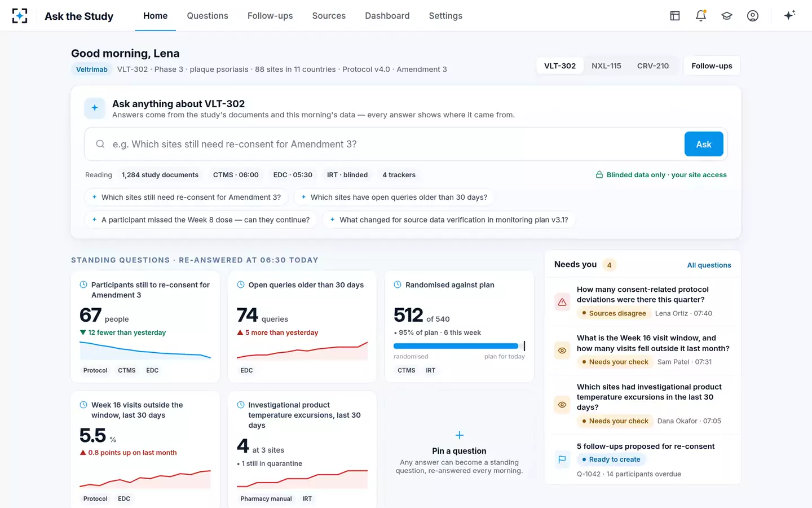
Task: Open the All questions link
Action: click(709, 265)
